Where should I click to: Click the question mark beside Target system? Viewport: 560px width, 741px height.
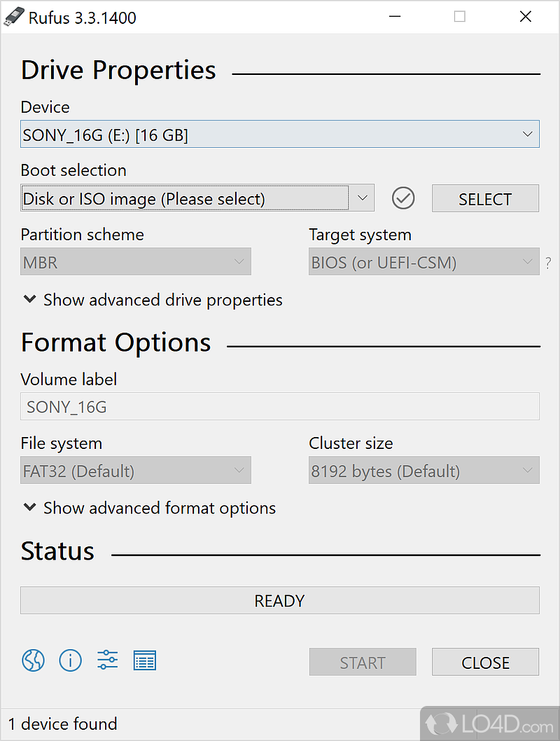coord(548,263)
